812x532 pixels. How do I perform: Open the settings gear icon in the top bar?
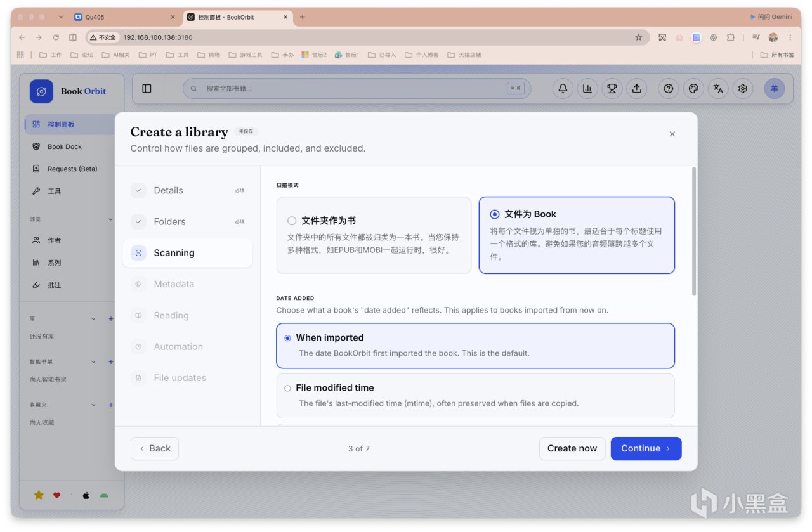tap(743, 89)
